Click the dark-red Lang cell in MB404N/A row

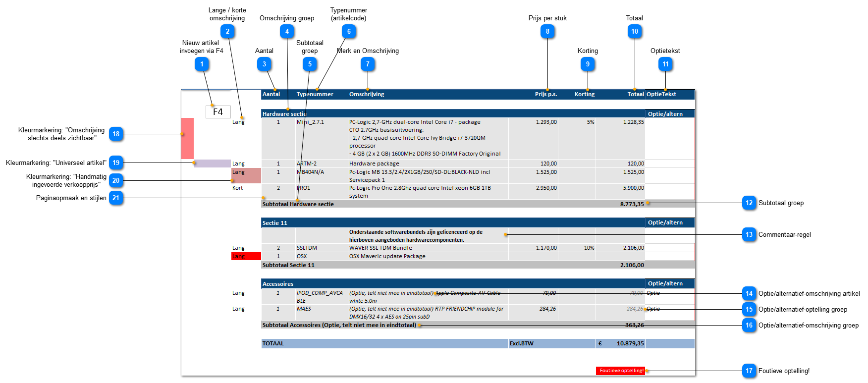(246, 175)
